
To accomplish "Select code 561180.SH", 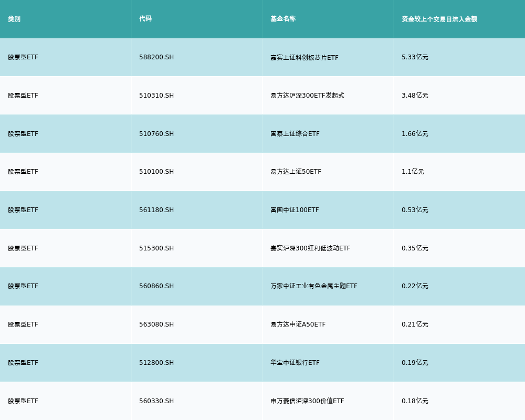I will pyautogui.click(x=156, y=210).
